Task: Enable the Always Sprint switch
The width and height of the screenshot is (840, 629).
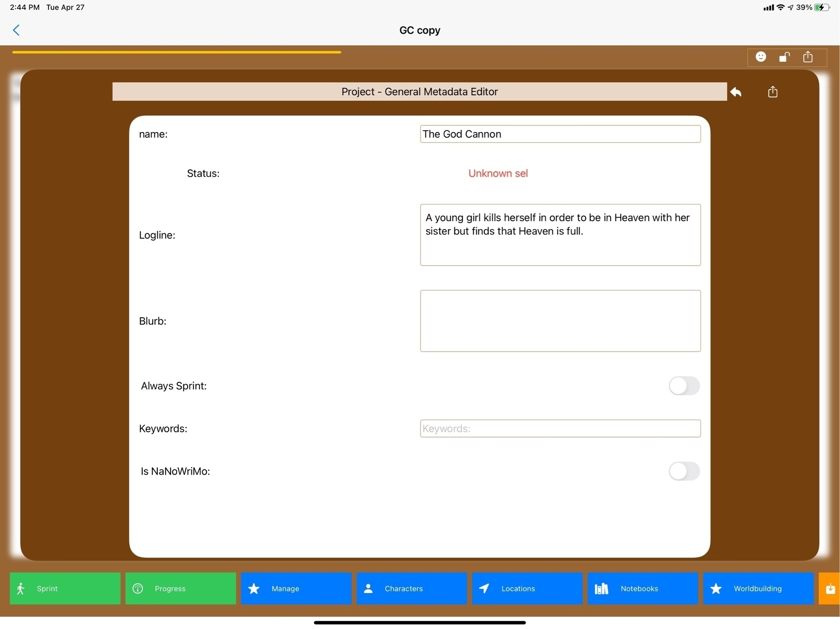Action: coord(684,386)
